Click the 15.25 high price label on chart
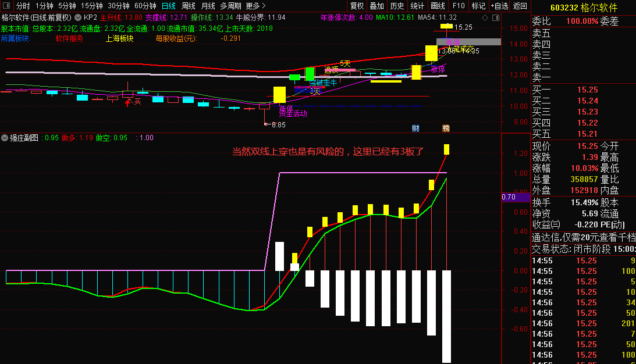This screenshot has height=364, width=636. (463, 27)
